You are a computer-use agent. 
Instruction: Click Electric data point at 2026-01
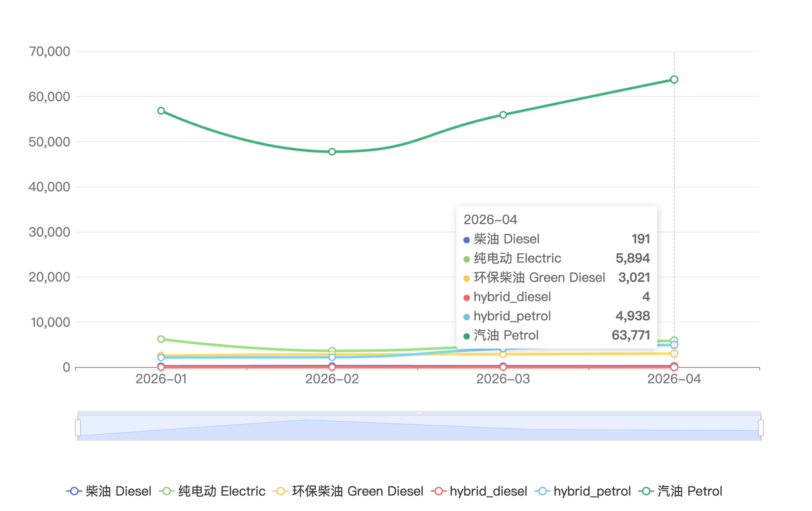tap(161, 339)
